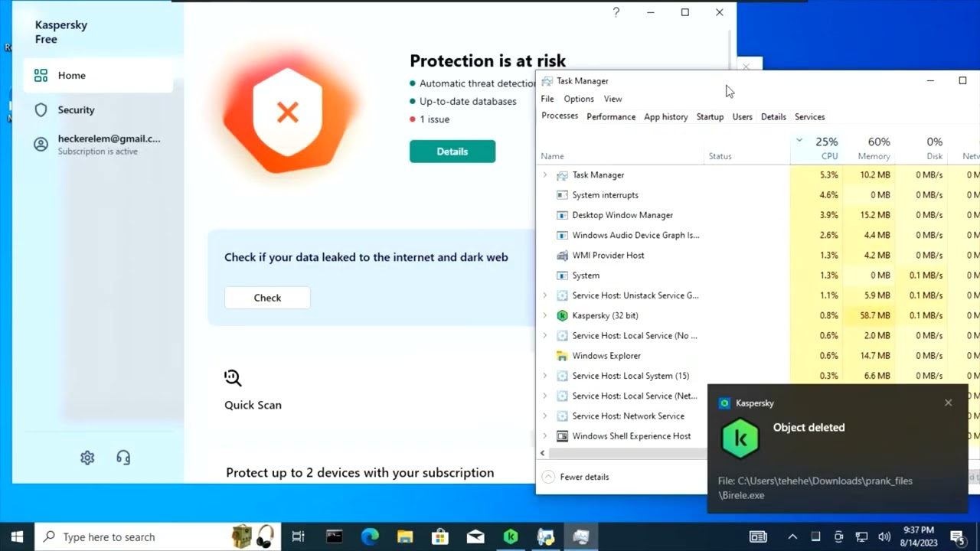Screen dimensions: 980x551
Task: Expand Service Host: Unistack Service Group row
Action: (x=545, y=295)
